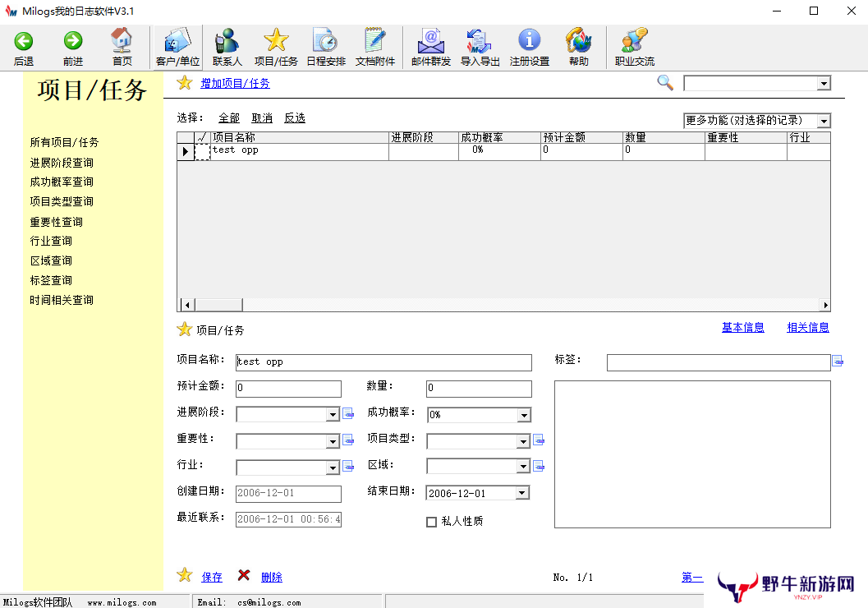This screenshot has width=868, height=608.
Task: Open the 行业 dropdown
Action: click(x=332, y=468)
